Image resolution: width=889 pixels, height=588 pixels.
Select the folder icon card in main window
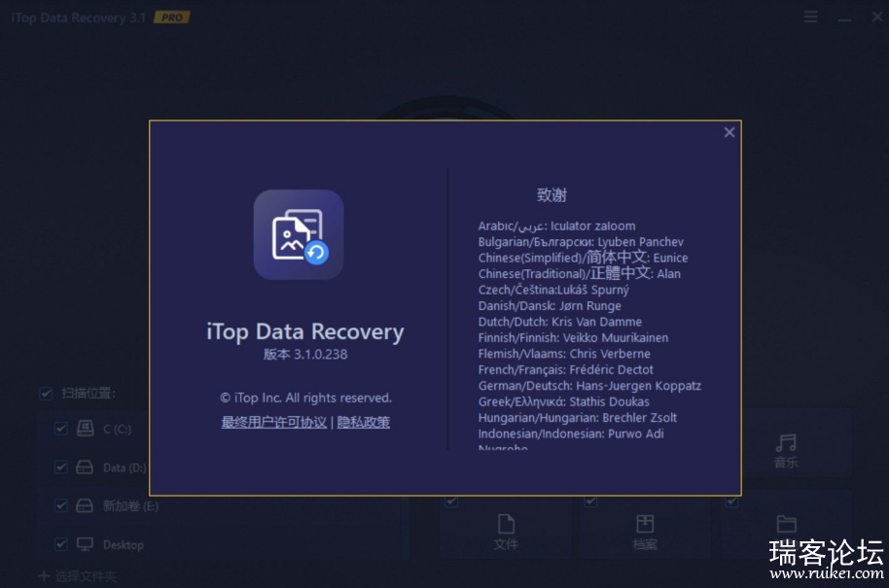click(786, 524)
